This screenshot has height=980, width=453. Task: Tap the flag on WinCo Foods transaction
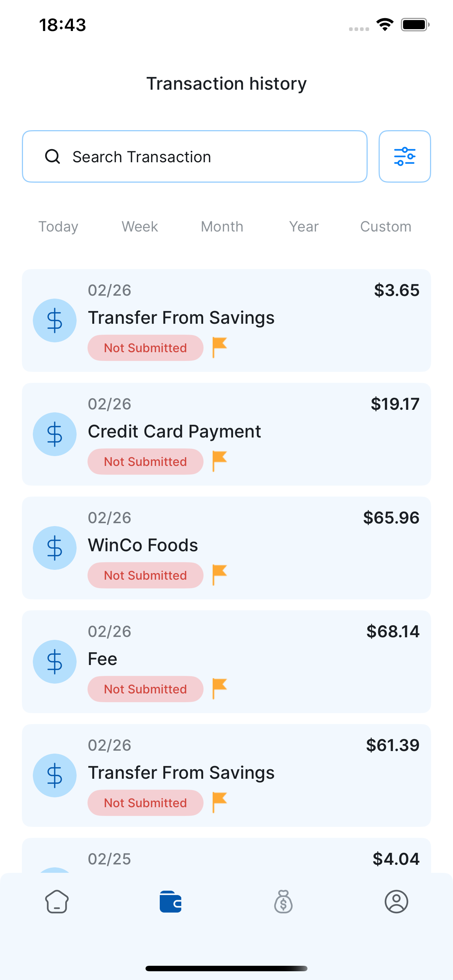pos(220,575)
